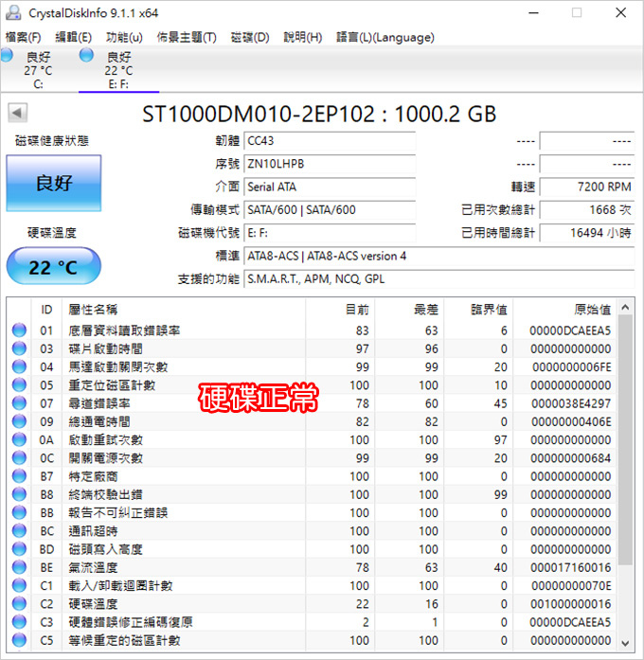The width and height of the screenshot is (644, 660).
Task: Click raw value 00000000406E
Action: click(571, 421)
